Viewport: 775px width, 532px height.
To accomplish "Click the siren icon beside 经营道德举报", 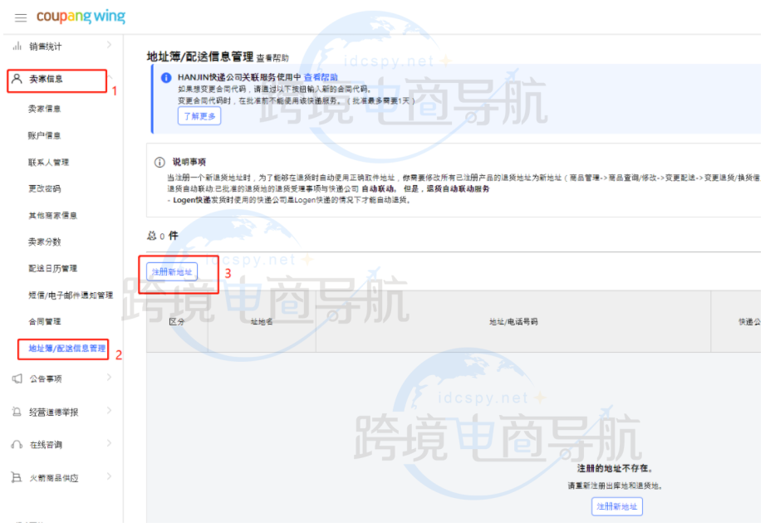I will pos(17,412).
